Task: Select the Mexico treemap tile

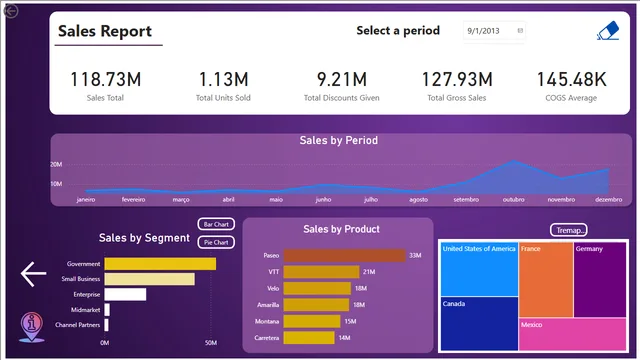Action: tap(573, 334)
